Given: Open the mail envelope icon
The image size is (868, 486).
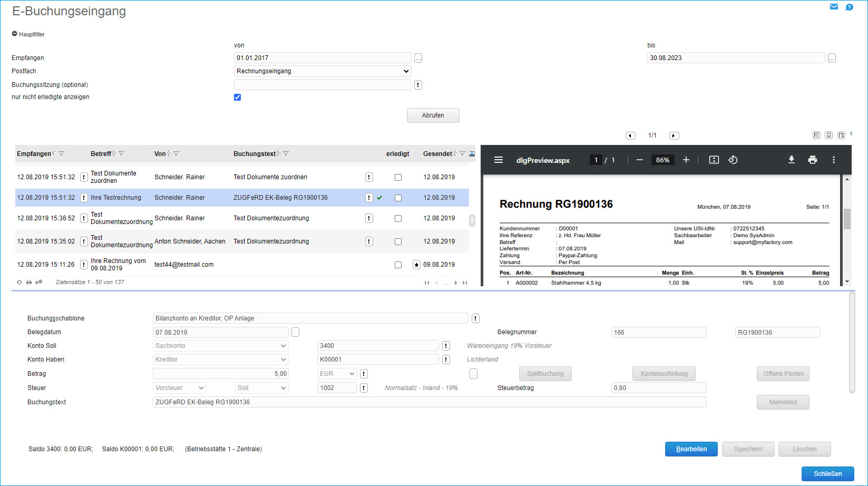Looking at the screenshot, I should point(834,7).
